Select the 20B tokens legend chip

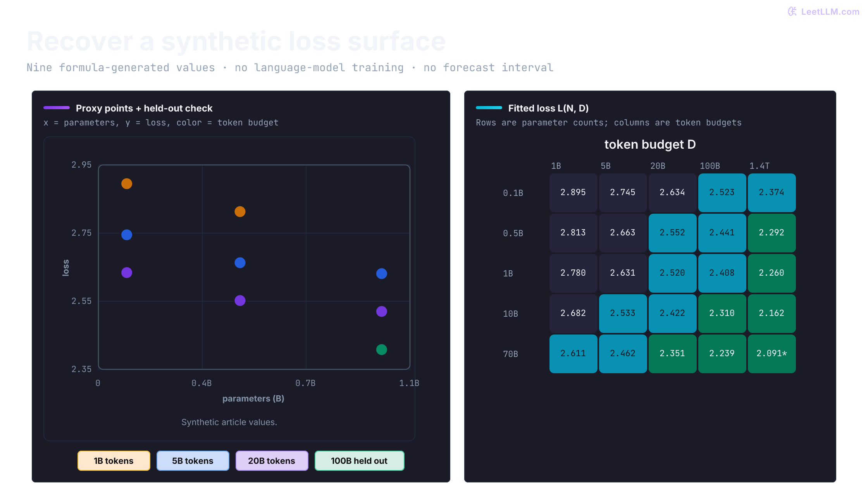point(272,461)
